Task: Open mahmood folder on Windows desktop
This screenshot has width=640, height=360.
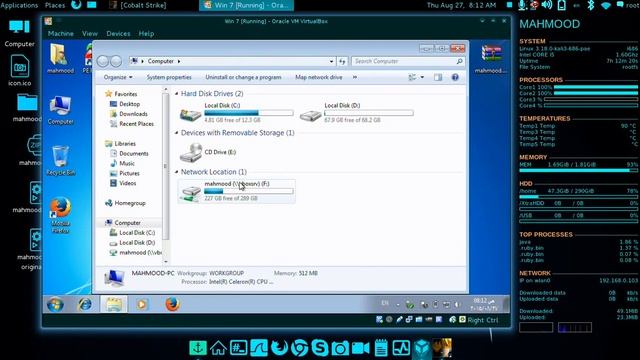Action: point(60,59)
